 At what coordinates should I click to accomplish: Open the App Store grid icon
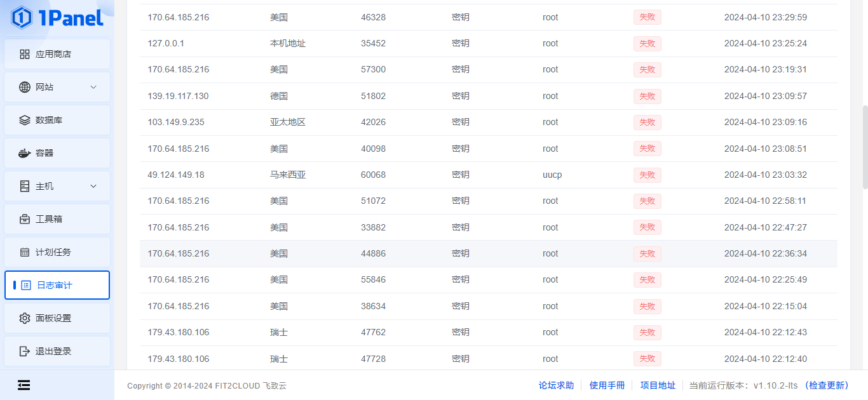[25, 55]
